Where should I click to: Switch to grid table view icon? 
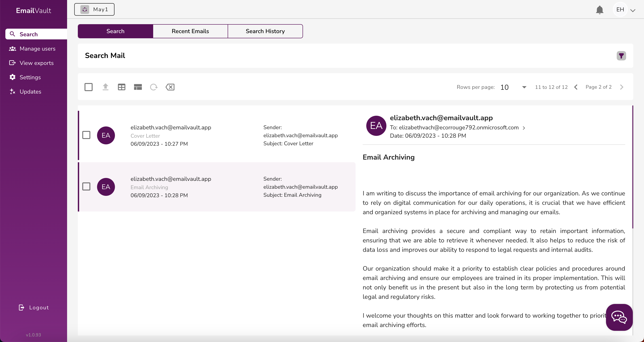[121, 87]
